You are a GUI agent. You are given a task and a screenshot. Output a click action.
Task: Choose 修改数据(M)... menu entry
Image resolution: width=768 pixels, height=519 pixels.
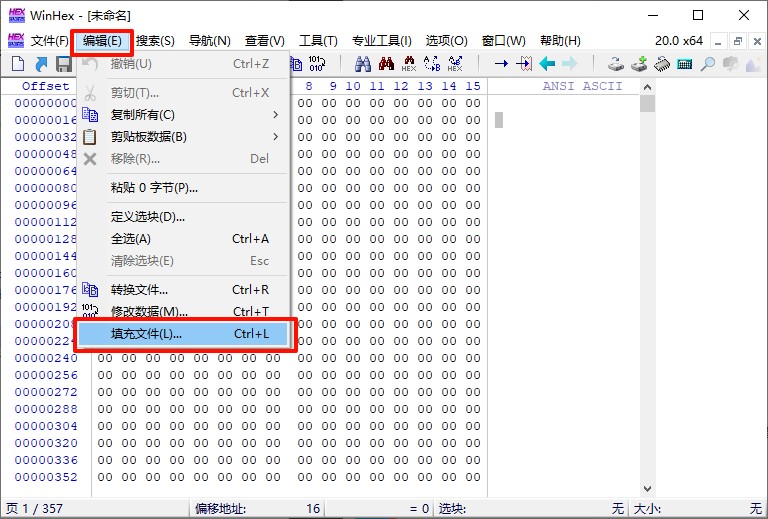pos(184,311)
